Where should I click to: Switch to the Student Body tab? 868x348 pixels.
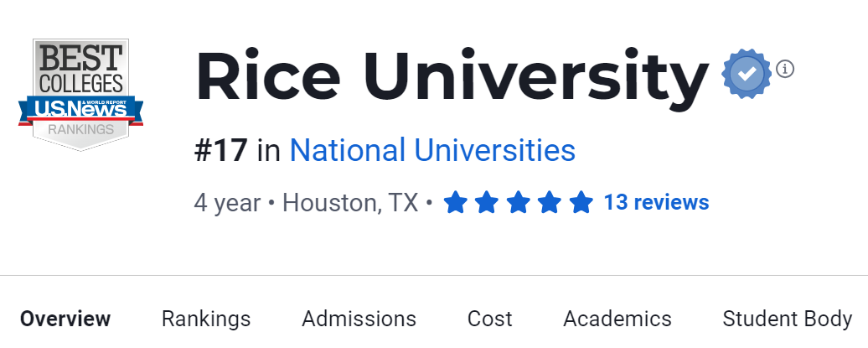(788, 319)
